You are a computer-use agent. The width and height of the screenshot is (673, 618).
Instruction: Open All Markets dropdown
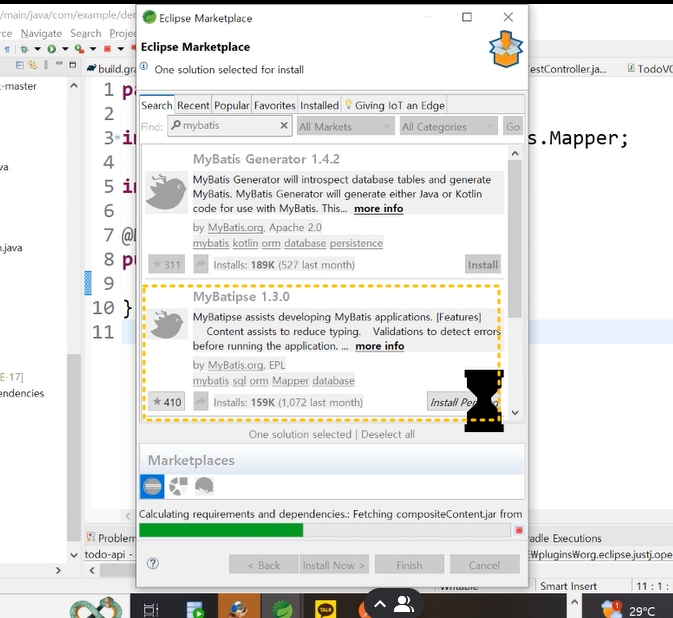346,127
